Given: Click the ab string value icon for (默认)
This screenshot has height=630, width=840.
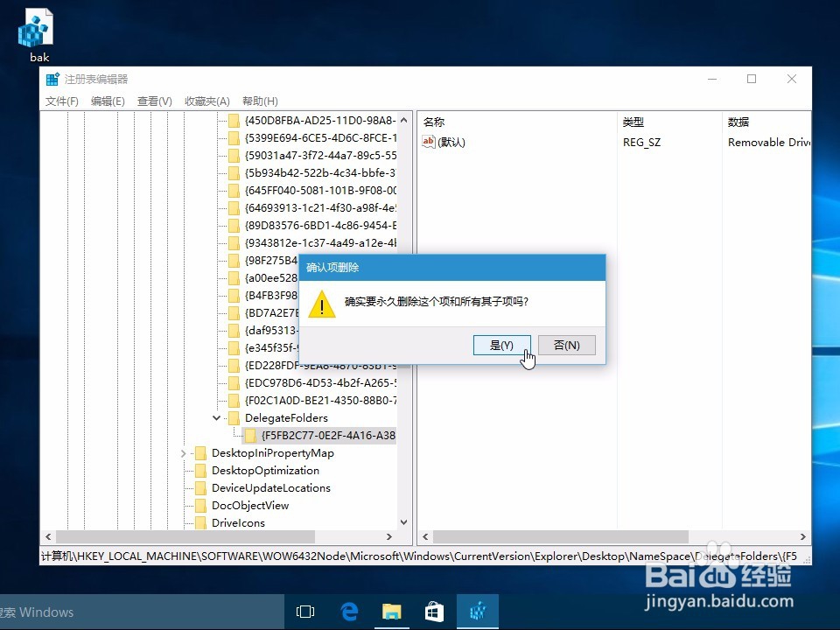Looking at the screenshot, I should point(429,142).
